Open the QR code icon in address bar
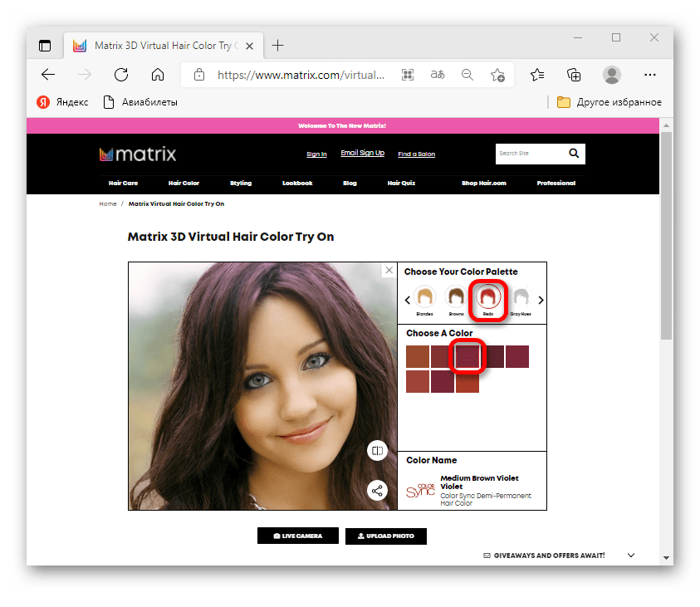 408,75
